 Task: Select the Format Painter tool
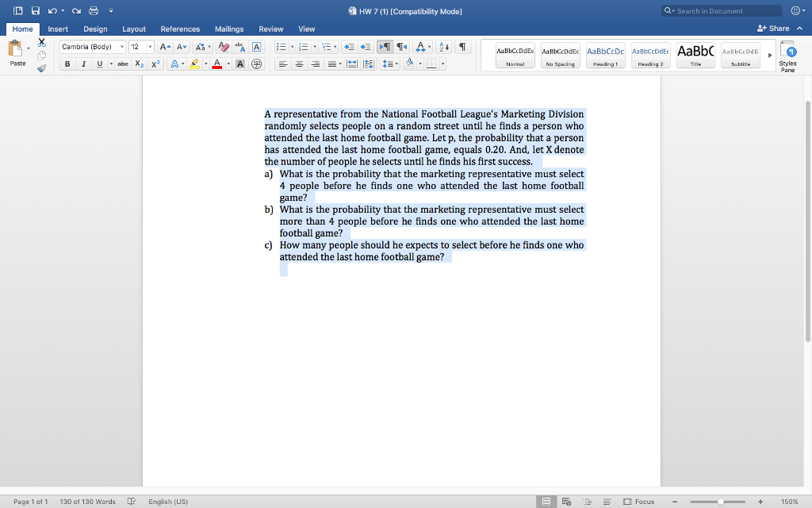[42, 68]
